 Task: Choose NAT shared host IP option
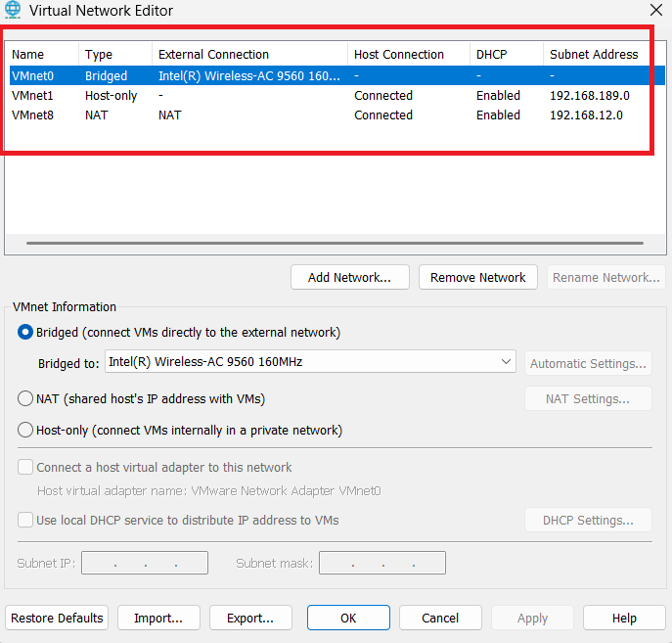point(25,399)
